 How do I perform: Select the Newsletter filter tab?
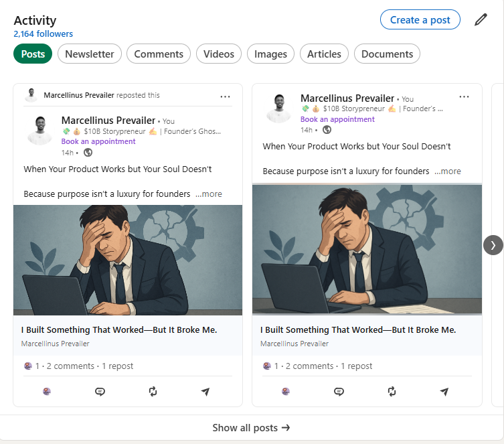[90, 54]
